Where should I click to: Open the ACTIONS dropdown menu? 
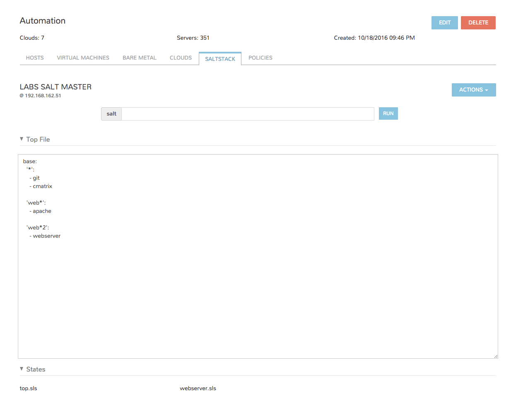click(x=473, y=90)
